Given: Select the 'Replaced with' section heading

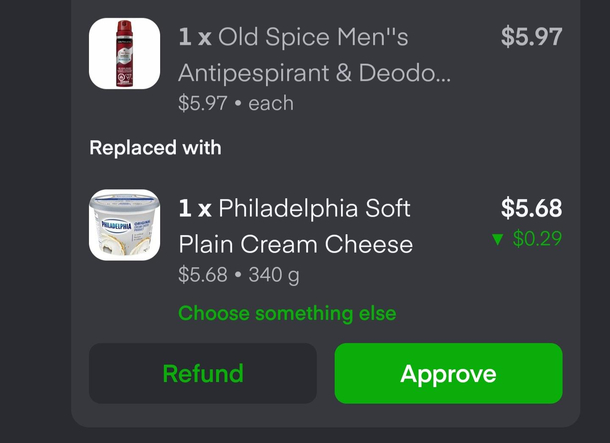Looking at the screenshot, I should tap(155, 148).
